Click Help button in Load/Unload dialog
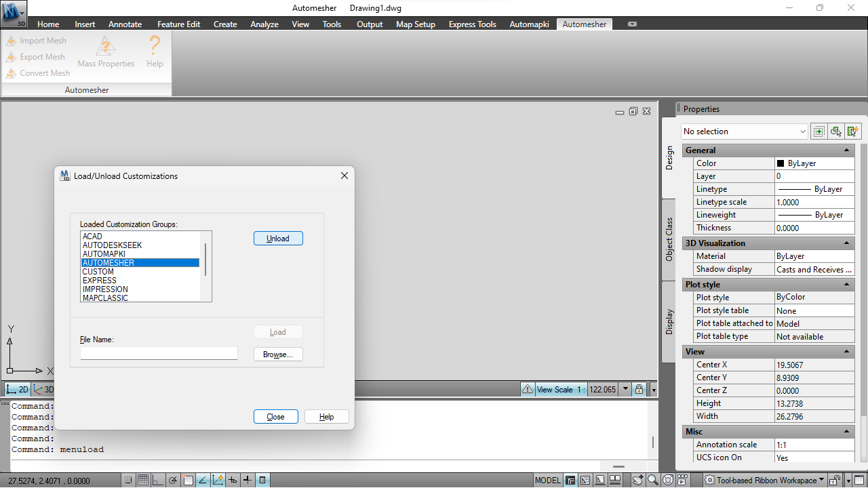 coord(327,417)
